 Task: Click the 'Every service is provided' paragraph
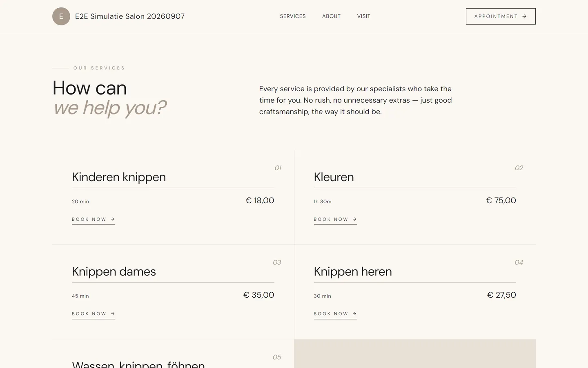click(x=356, y=100)
